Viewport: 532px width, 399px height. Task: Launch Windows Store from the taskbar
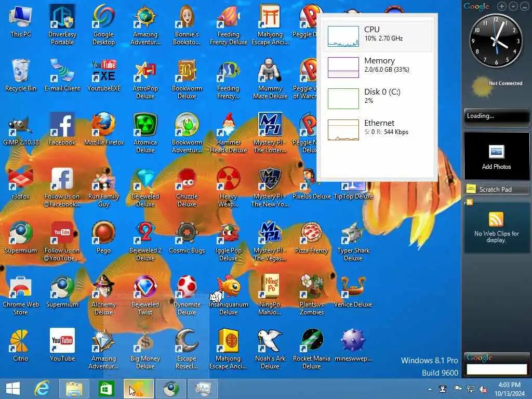pos(106,389)
